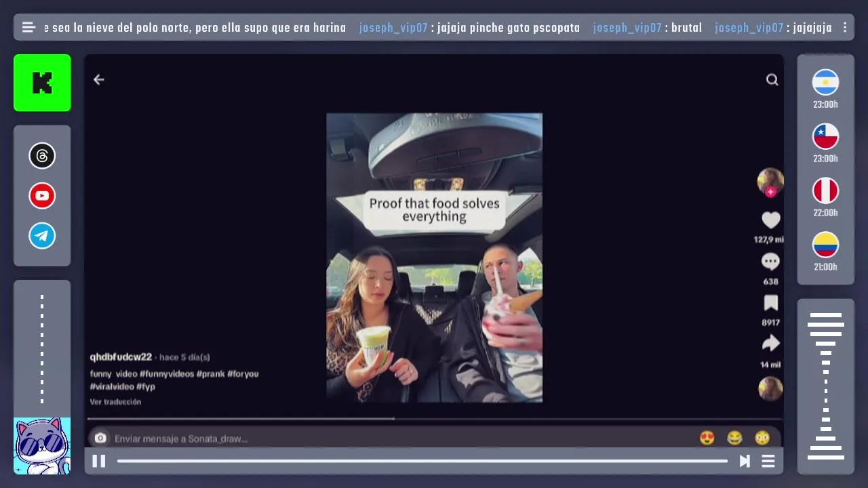Open search with the magnifier icon
868x488 pixels.
click(x=772, y=79)
